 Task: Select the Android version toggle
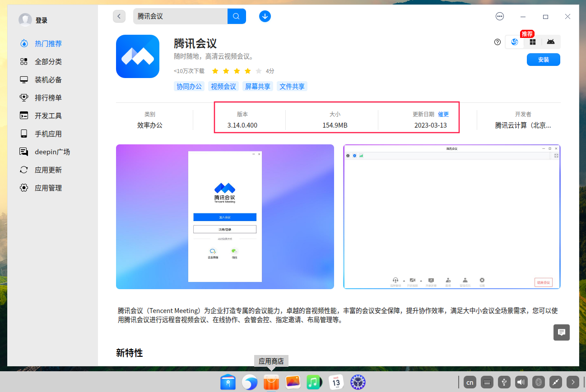pyautogui.click(x=551, y=42)
